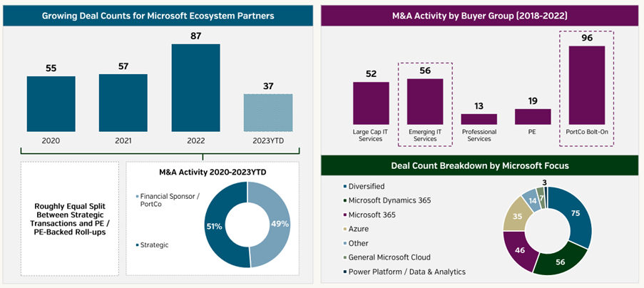Click the value label '55'

coord(51,68)
